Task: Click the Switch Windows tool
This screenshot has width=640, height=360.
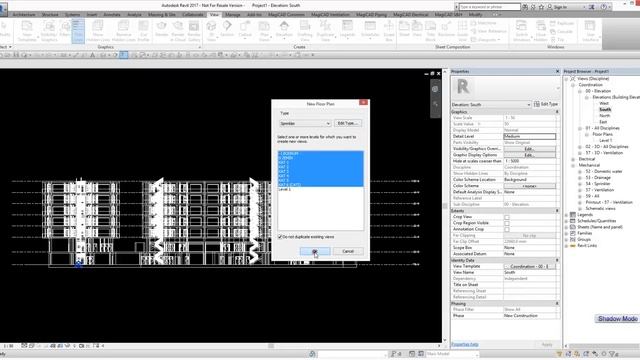Action: (x=521, y=31)
